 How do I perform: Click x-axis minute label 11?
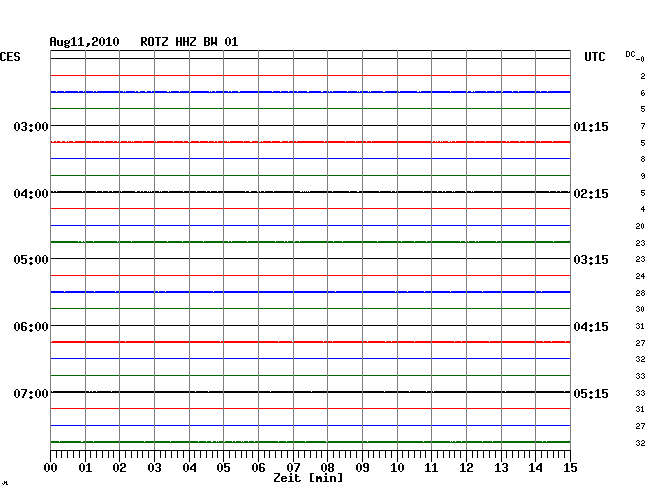431,468
